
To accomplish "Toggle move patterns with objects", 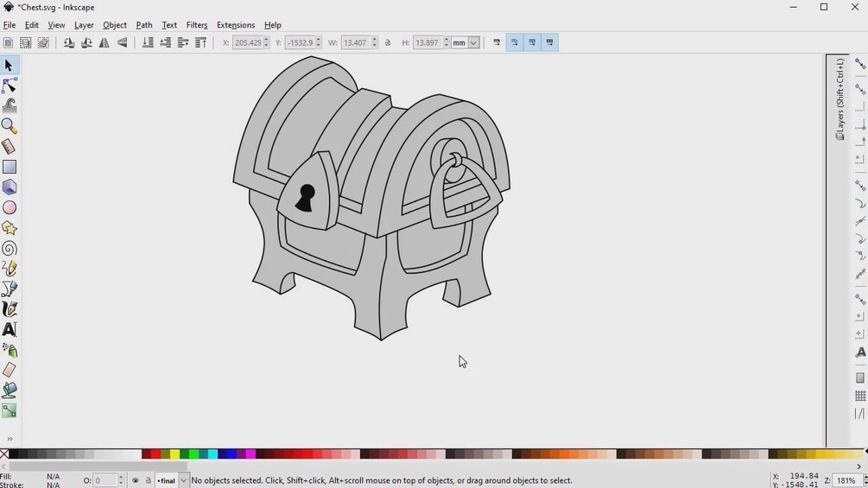I will pos(549,42).
